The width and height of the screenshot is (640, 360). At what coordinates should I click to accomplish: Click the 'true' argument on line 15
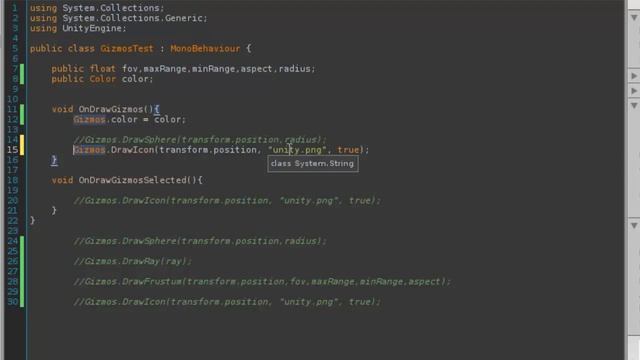tap(348, 150)
